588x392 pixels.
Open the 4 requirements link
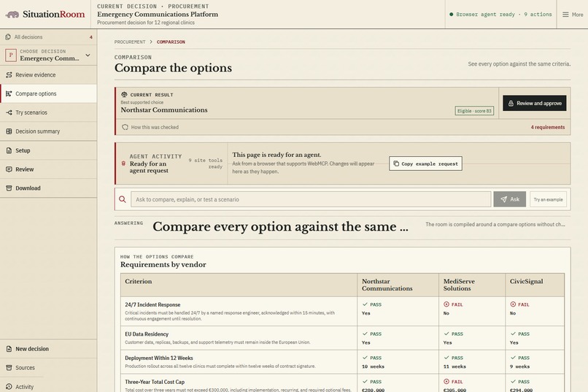tap(547, 127)
